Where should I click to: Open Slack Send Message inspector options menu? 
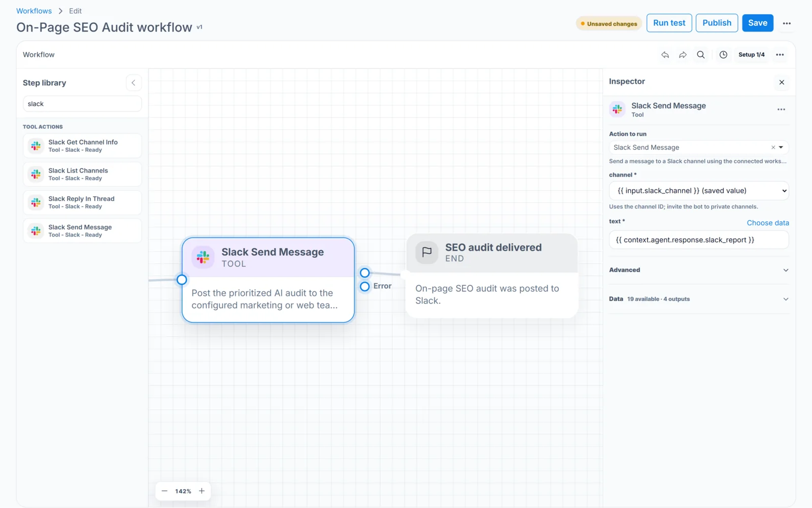tap(781, 109)
